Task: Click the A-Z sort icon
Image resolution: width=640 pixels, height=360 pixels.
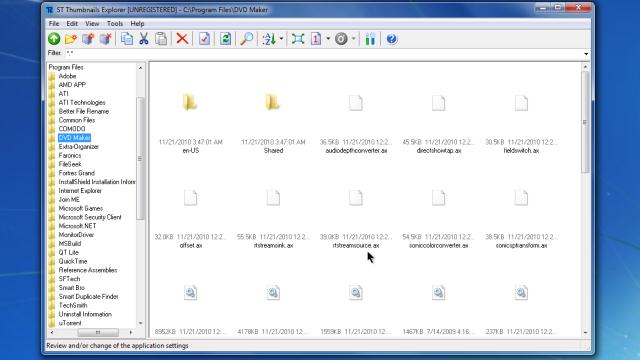Action: click(x=269, y=39)
